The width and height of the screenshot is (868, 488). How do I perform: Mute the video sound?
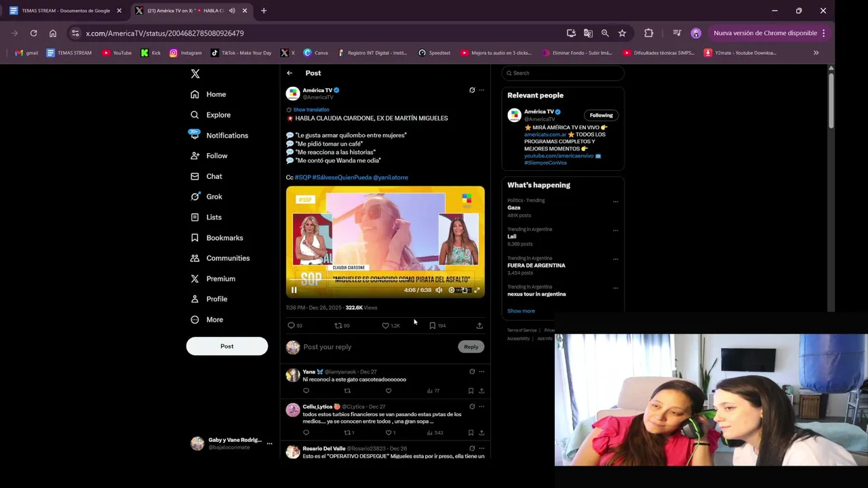click(439, 290)
